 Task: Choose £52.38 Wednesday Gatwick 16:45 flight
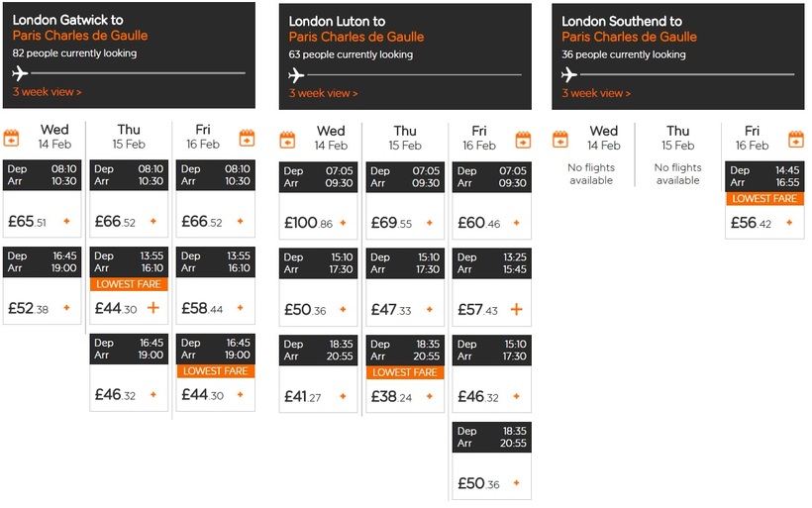(40, 308)
